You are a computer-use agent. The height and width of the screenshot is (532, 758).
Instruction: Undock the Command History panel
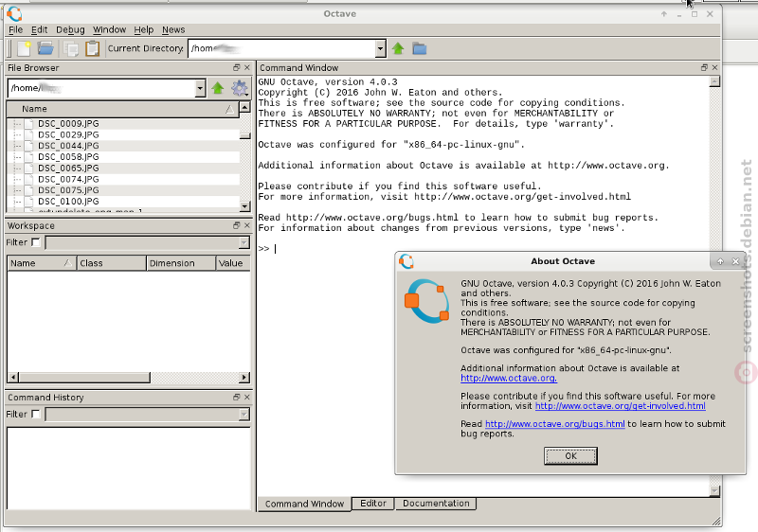tap(236, 397)
